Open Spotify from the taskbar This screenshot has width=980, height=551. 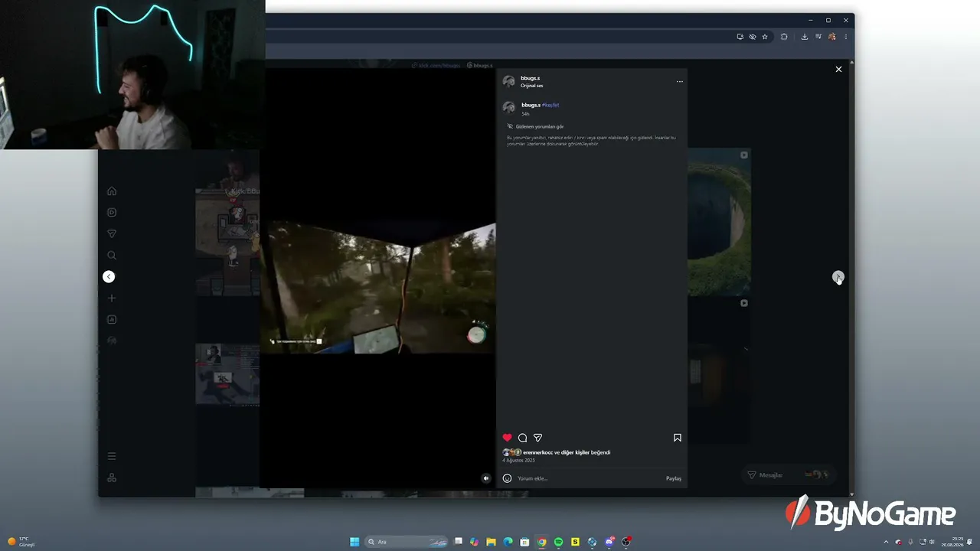[558, 542]
